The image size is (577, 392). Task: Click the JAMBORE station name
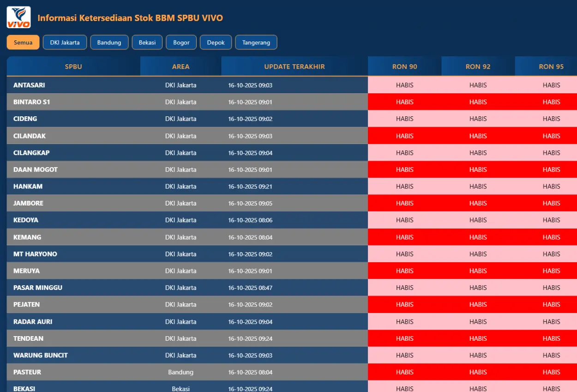pos(28,203)
